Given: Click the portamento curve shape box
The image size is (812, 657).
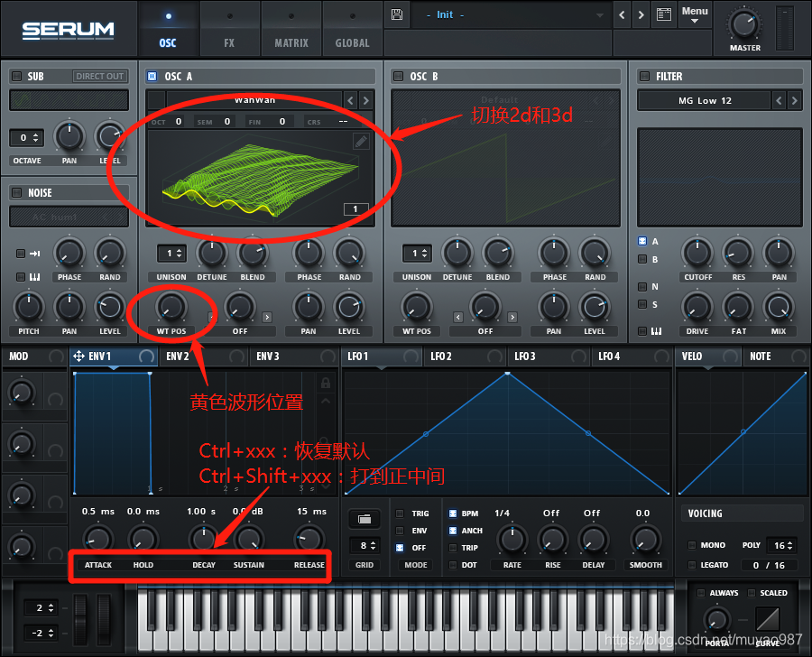Looking at the screenshot, I should [x=768, y=619].
